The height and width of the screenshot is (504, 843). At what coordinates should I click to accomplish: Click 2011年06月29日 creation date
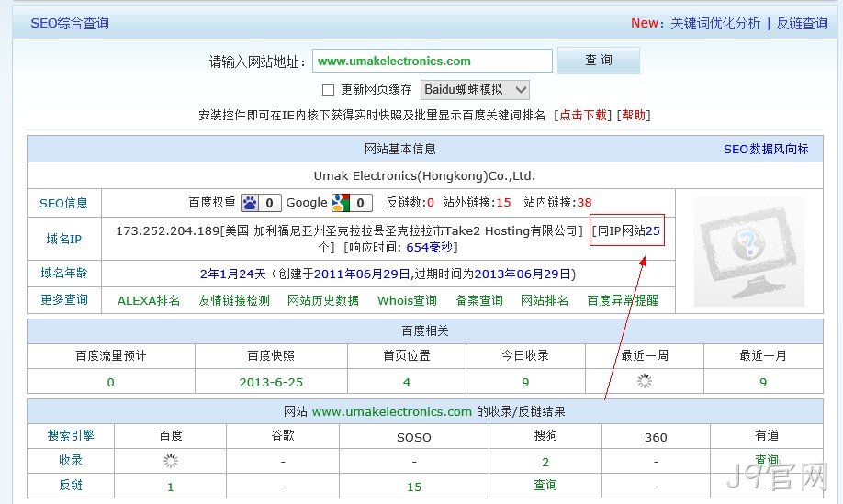363,274
